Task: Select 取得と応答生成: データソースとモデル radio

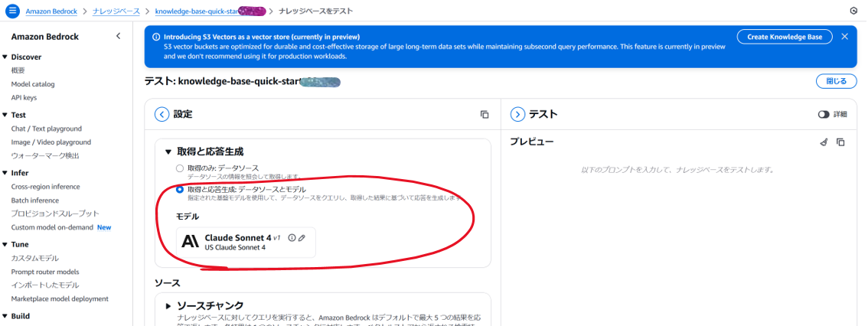Action: (x=179, y=189)
